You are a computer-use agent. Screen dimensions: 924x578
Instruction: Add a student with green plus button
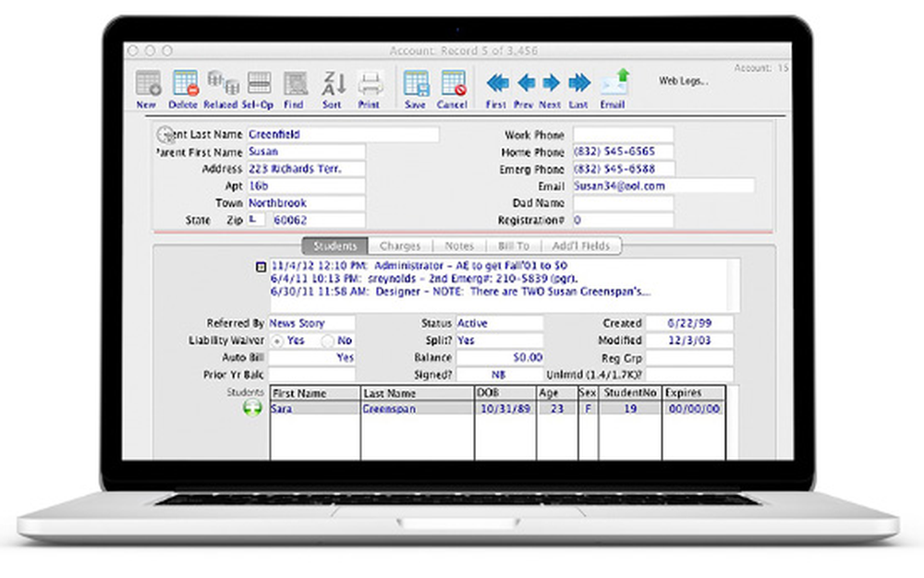tap(252, 408)
